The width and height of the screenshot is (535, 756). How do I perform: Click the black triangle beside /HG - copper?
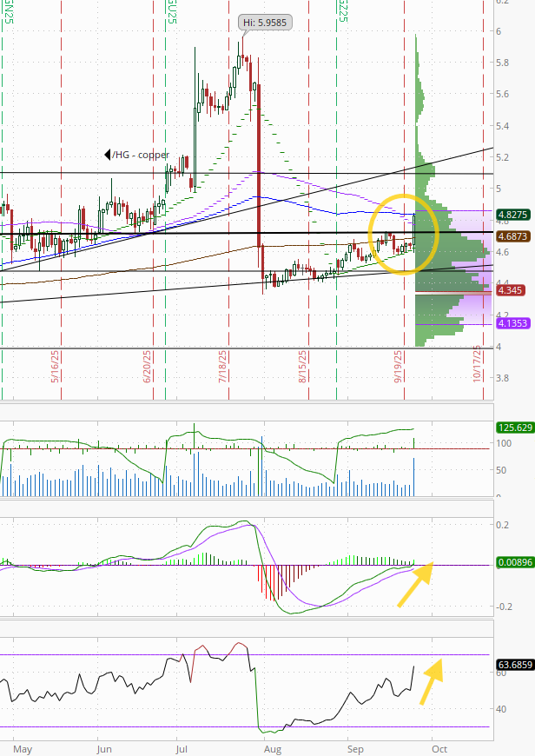coord(108,155)
